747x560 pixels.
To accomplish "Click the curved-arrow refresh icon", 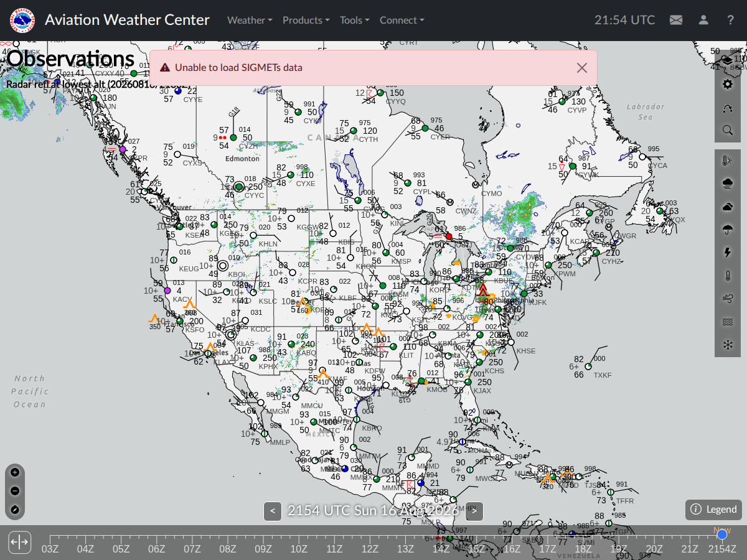I will pos(727,107).
